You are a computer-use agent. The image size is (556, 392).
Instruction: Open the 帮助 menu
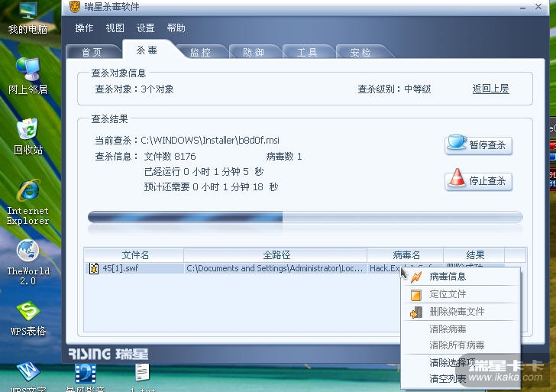coord(176,28)
